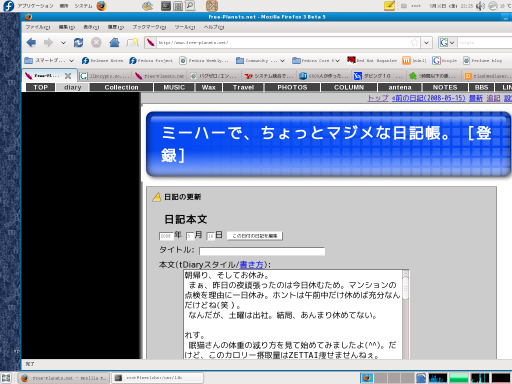Focus the URL address bar field
This screenshot has width=512, height=384.
(283, 43)
